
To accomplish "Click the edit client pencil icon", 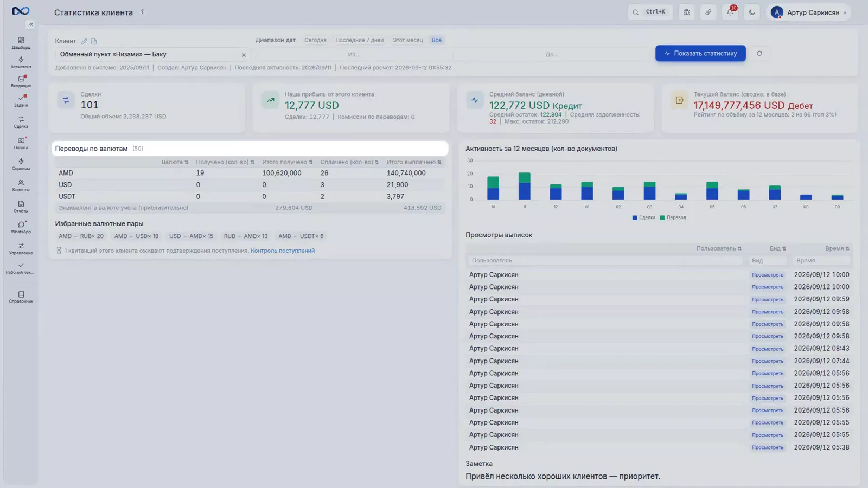I will (84, 41).
